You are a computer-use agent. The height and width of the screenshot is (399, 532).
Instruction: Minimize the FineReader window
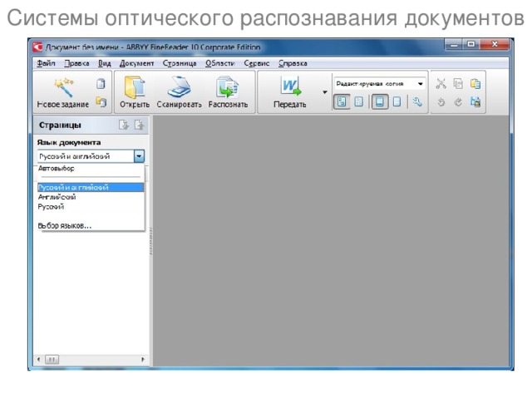click(x=453, y=44)
